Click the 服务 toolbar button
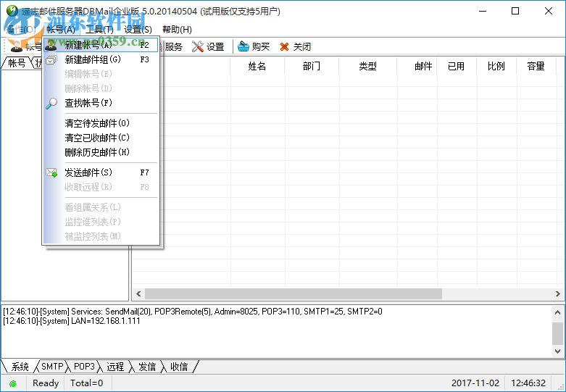 pyautogui.click(x=173, y=46)
